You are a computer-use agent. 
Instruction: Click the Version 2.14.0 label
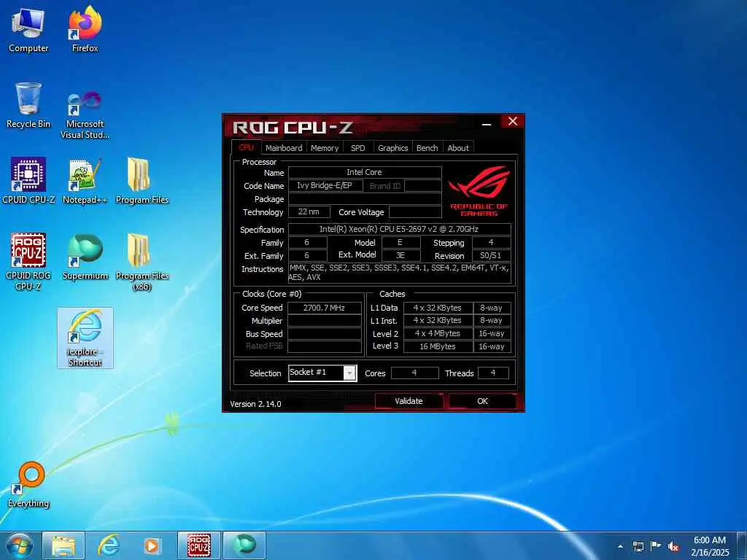[x=256, y=404]
